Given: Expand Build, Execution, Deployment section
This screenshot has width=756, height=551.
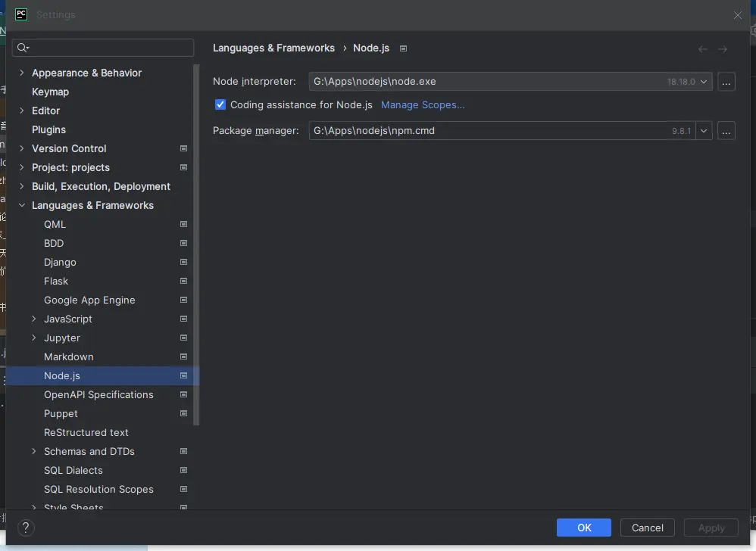Looking at the screenshot, I should click(x=22, y=186).
